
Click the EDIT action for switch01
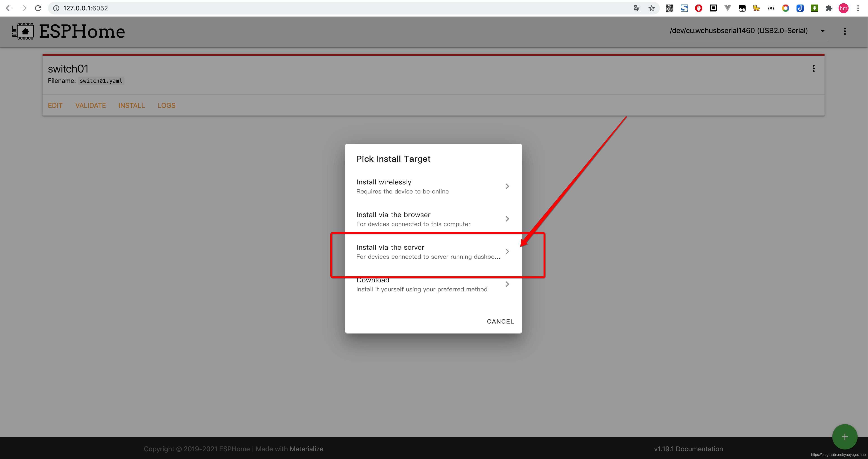click(x=55, y=106)
